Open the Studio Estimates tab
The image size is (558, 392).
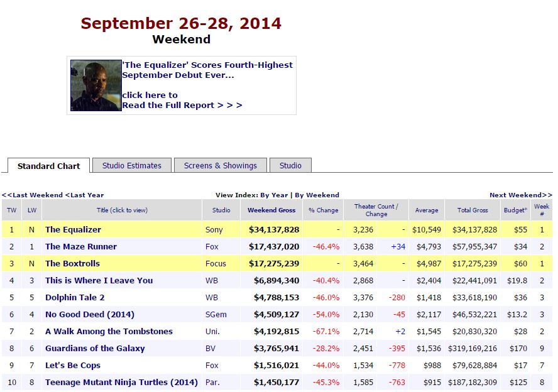(x=132, y=166)
